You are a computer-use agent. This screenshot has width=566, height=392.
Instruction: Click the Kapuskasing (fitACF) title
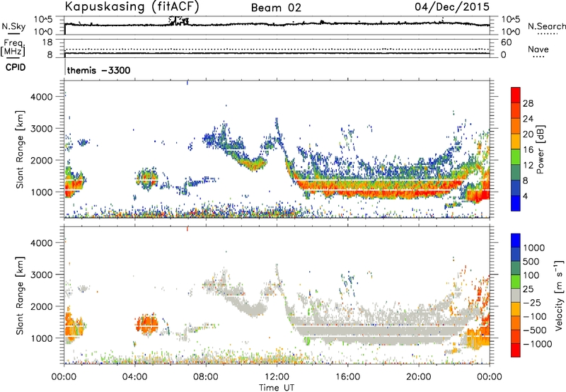click(x=132, y=6)
